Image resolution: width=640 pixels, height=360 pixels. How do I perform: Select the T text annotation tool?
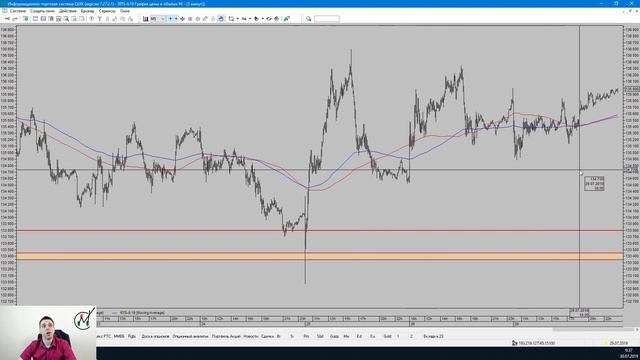point(99,19)
